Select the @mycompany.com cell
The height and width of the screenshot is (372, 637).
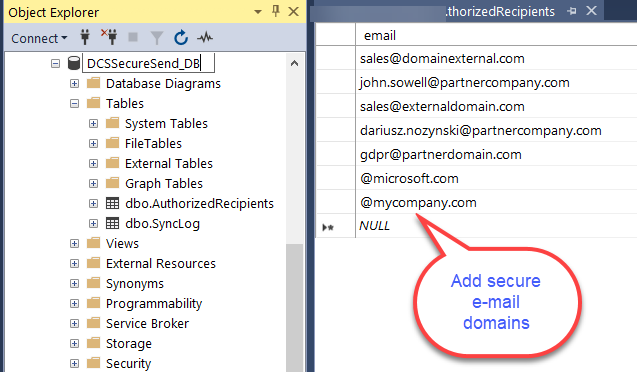coord(496,202)
